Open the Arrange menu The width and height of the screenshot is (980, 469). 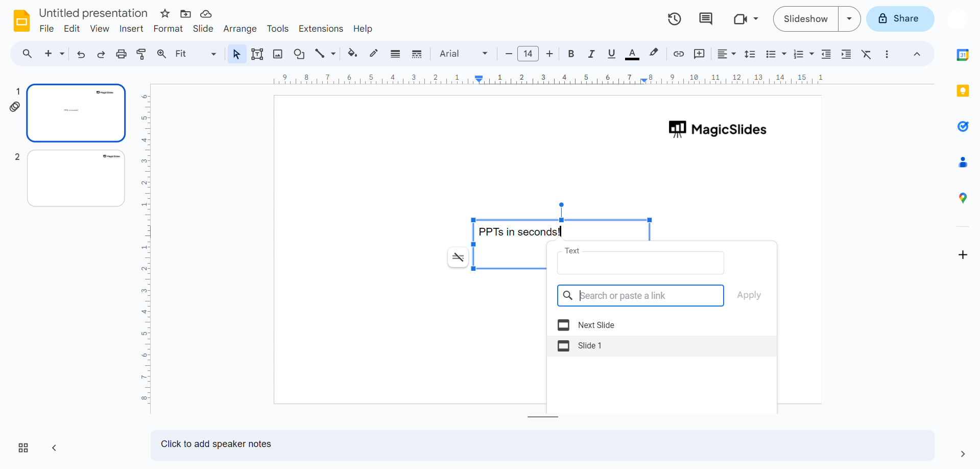coord(240,29)
